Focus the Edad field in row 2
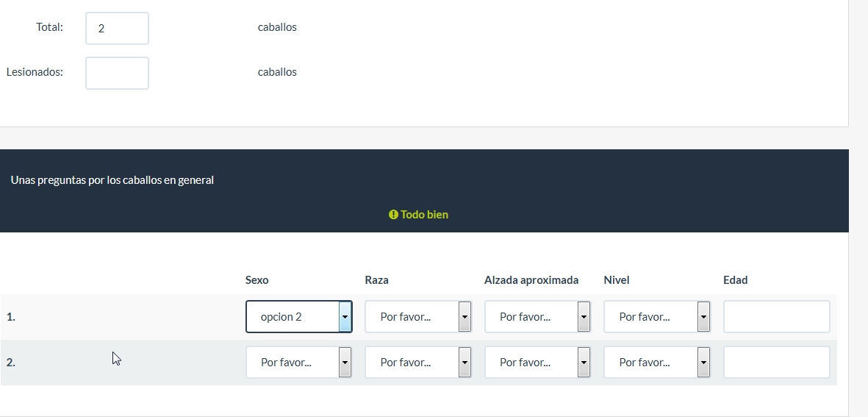Image resolution: width=868 pixels, height=417 pixels. pos(776,363)
